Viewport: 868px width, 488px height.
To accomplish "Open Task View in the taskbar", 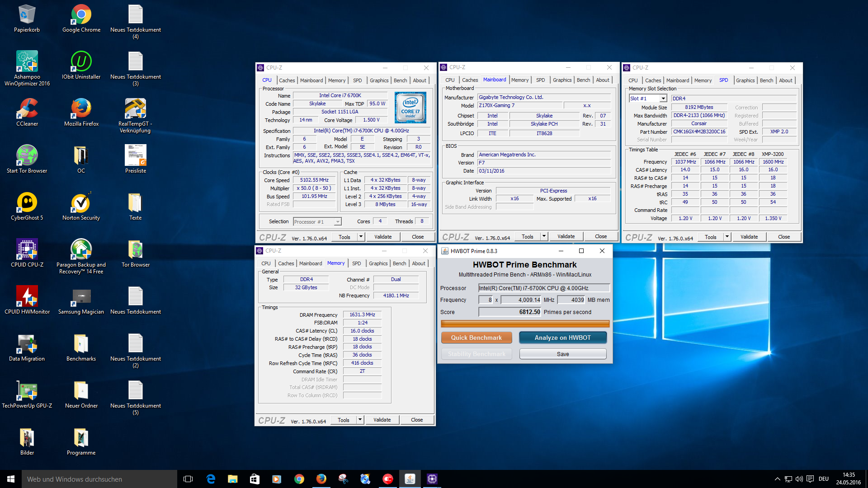I will click(188, 479).
